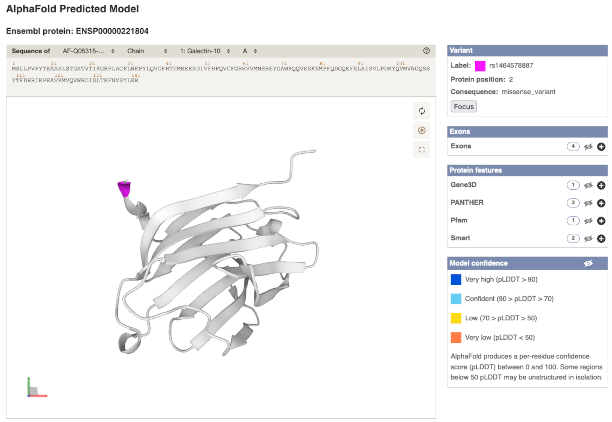Click the plus icon for Pfam
The image size is (612, 422).
click(601, 220)
